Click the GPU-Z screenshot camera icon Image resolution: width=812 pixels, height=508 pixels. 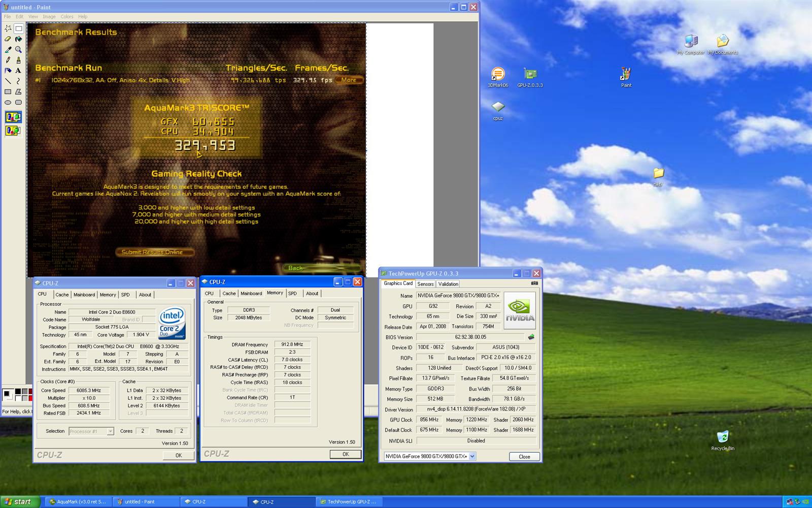[x=534, y=283]
